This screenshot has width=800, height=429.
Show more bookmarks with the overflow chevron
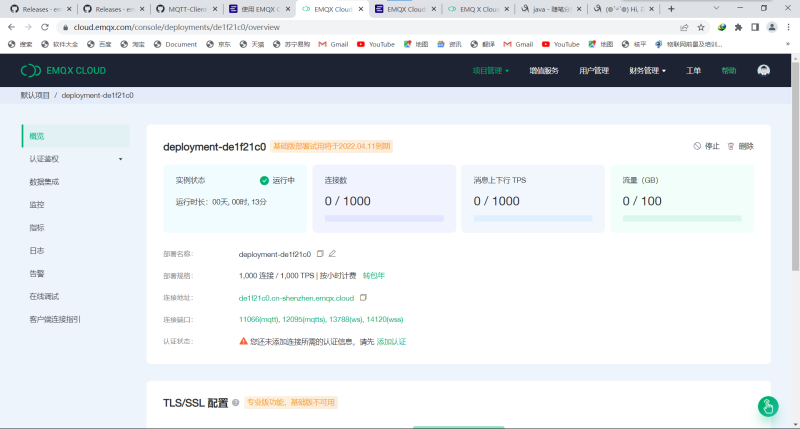pos(788,44)
